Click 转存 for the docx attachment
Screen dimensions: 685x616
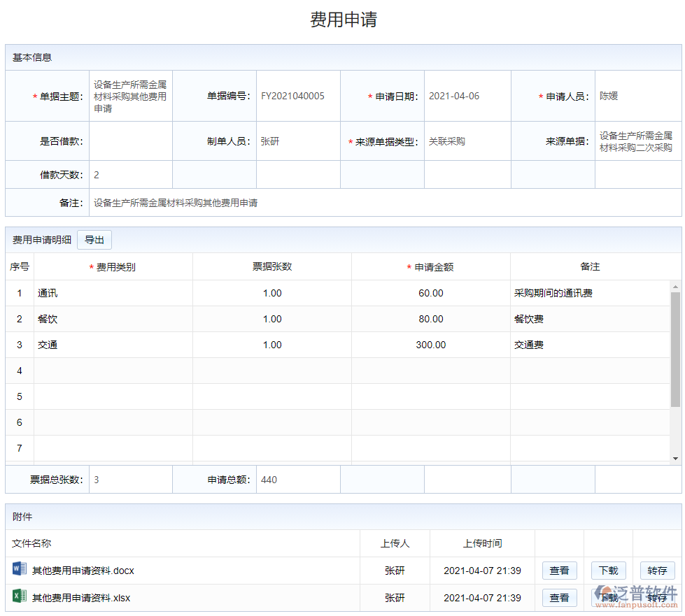click(x=657, y=571)
